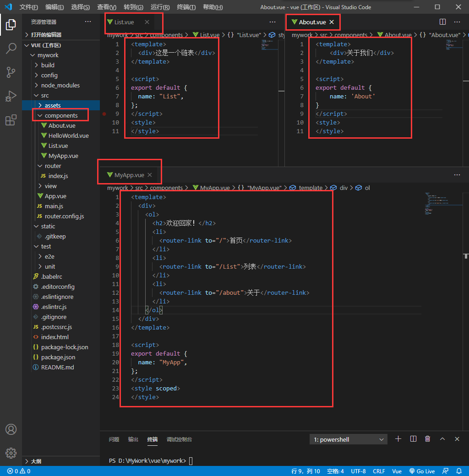Open more actions for the MyApp.vue editor group
This screenshot has width=469, height=476.
(x=457, y=175)
